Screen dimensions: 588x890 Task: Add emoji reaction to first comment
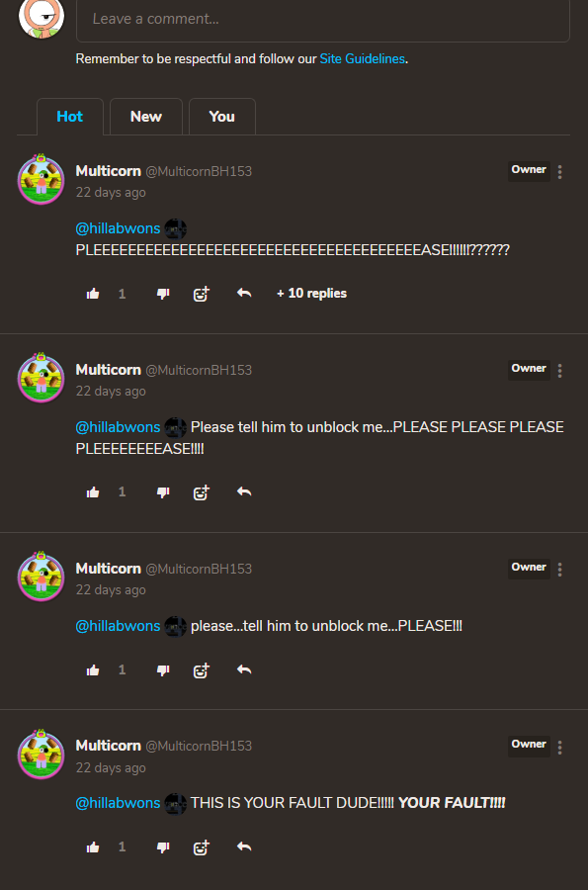tap(202, 294)
